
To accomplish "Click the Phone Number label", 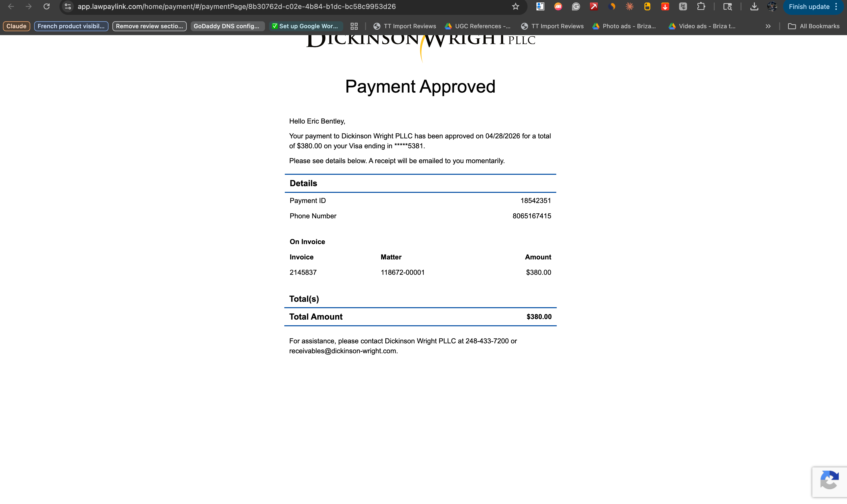I will [x=313, y=216].
